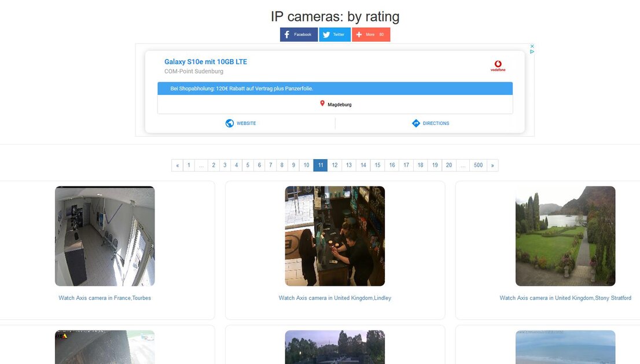This screenshot has width=640, height=364.
Task: Watch the Axis camera in Stony Stratford
Action: 565,297
